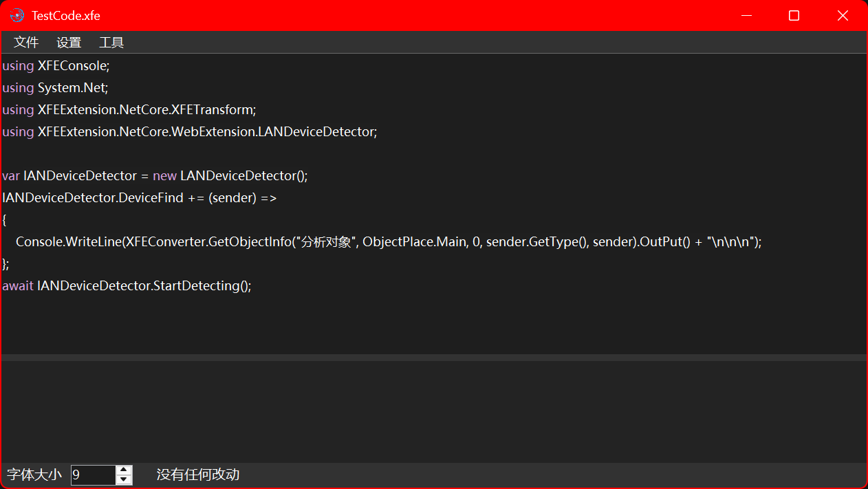
Task: Open the 工具 menu
Action: click(x=110, y=42)
